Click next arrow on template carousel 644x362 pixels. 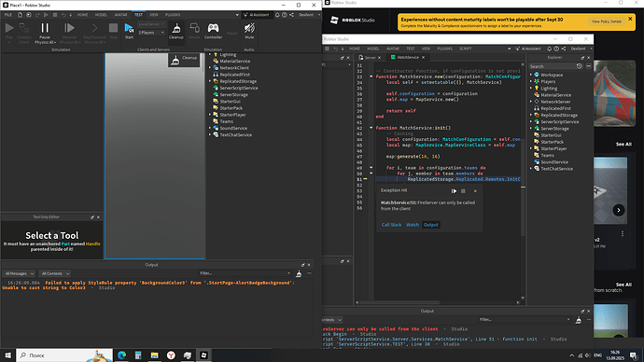619,210
